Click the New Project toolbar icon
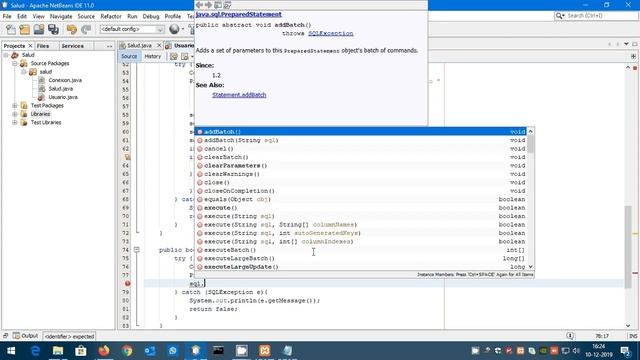The width and height of the screenshot is (640, 360). click(x=24, y=29)
